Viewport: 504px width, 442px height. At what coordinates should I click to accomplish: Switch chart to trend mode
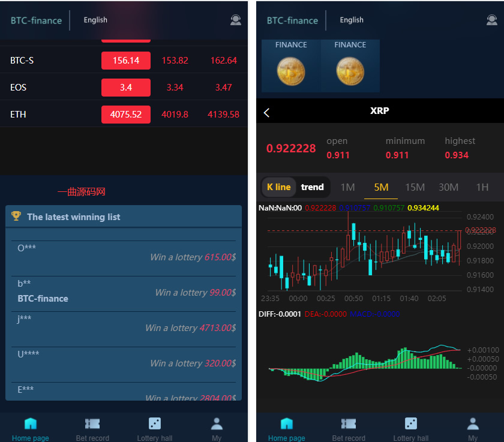[312, 187]
